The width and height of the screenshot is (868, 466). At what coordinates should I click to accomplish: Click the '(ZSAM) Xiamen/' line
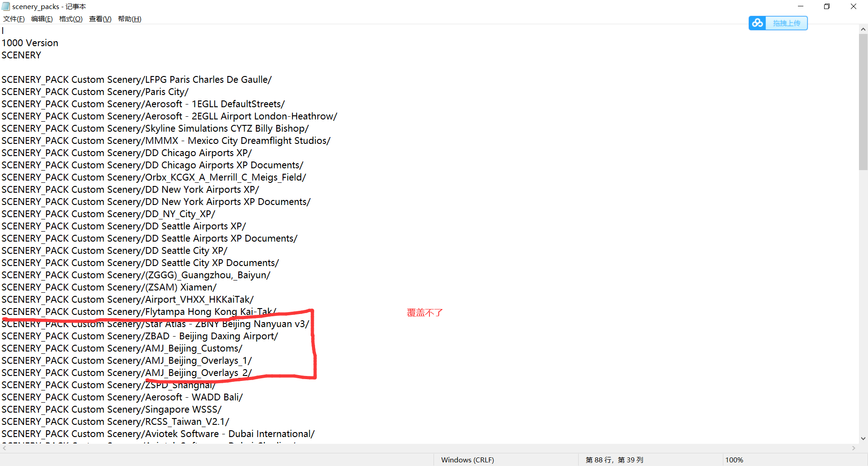[109, 287]
